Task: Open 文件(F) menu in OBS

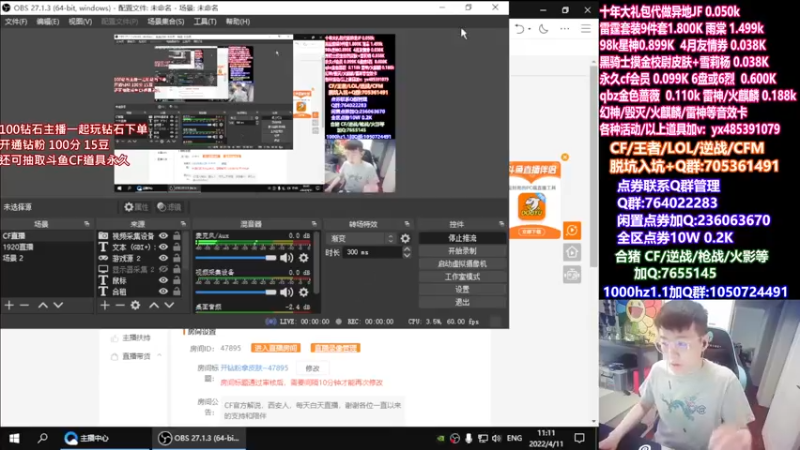Action: pos(16,21)
